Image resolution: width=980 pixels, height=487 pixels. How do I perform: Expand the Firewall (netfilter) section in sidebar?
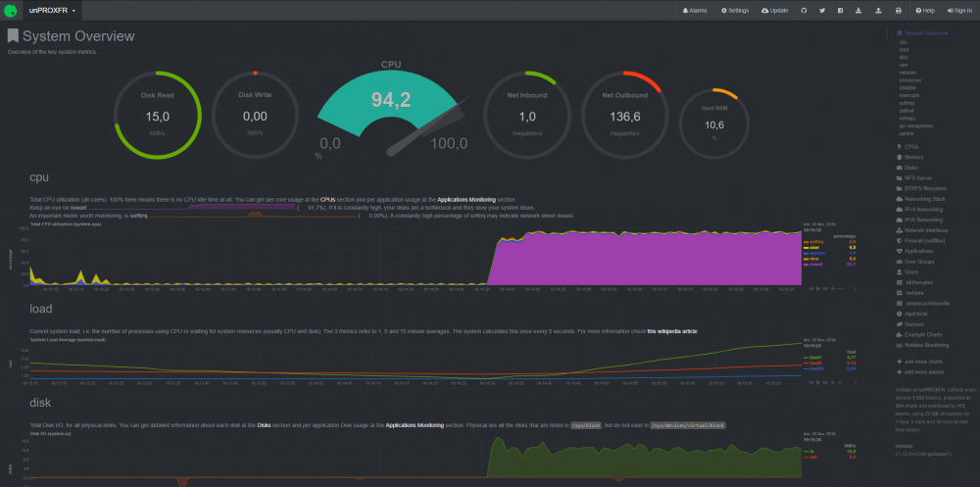click(x=920, y=240)
